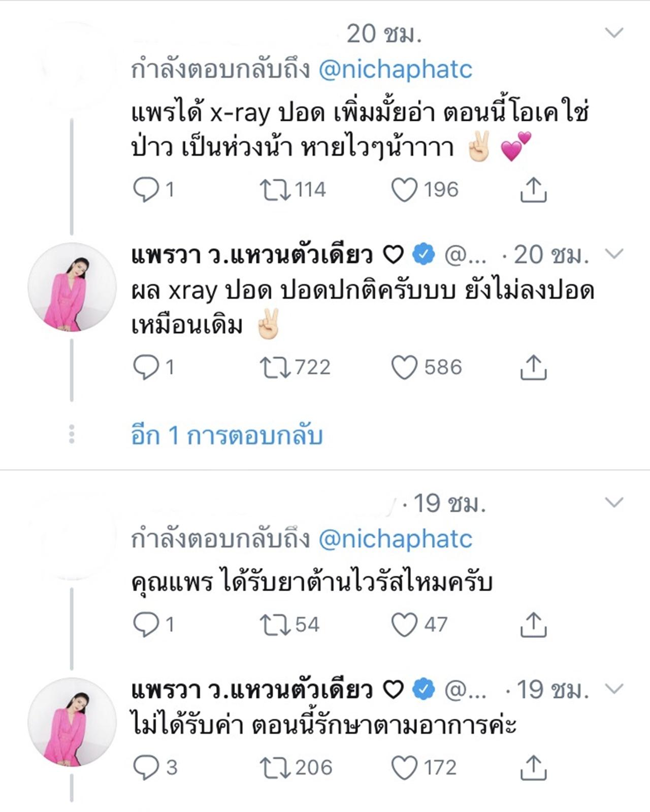Open options chevron on the top tweet
This screenshot has width=650, height=812.
tap(614, 33)
